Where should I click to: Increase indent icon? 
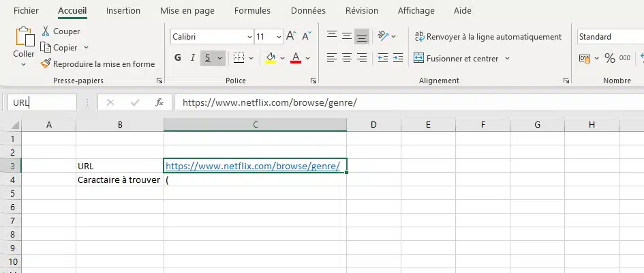(x=397, y=58)
